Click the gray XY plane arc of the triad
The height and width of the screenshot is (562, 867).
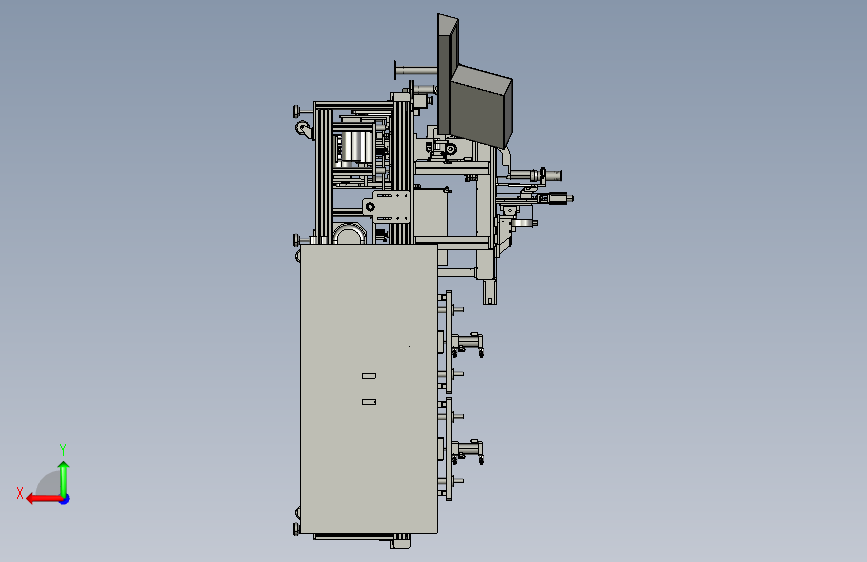(x=49, y=483)
